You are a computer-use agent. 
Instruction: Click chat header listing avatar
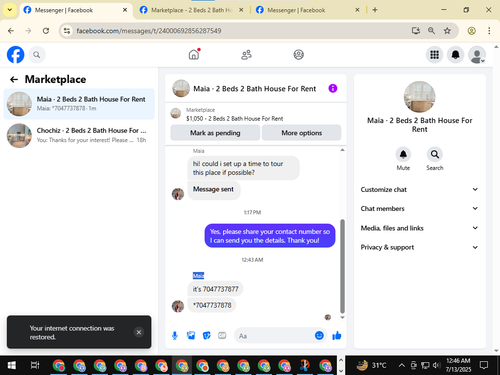tap(181, 88)
